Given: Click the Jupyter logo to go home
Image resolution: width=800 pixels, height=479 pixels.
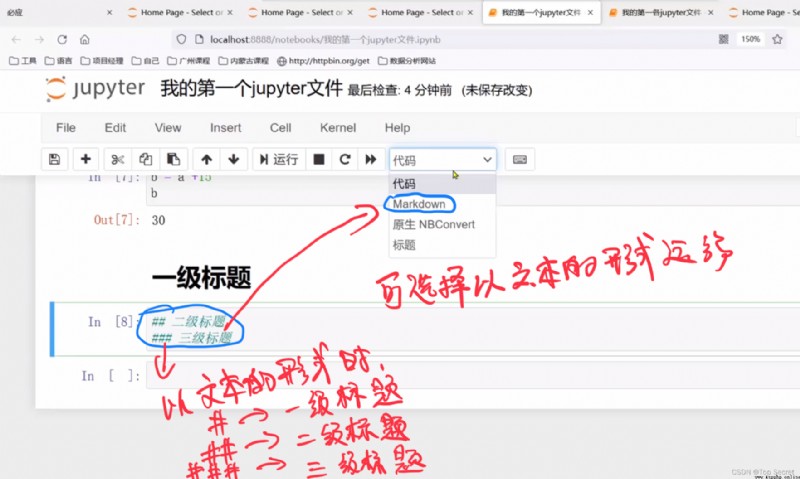Looking at the screenshot, I should [x=95, y=89].
